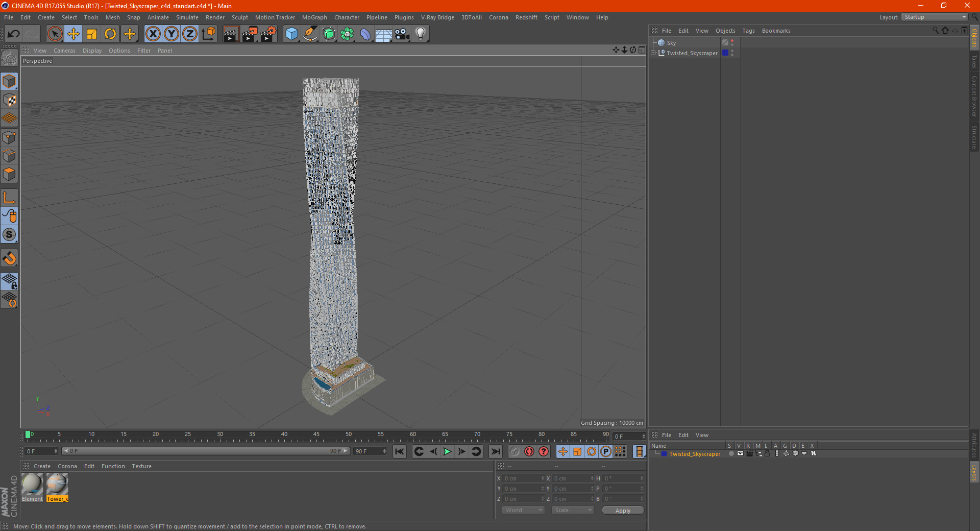The width and height of the screenshot is (980, 531).
Task: Toggle Twisted_Skyscraper layer lock icon
Action: pos(767,453)
